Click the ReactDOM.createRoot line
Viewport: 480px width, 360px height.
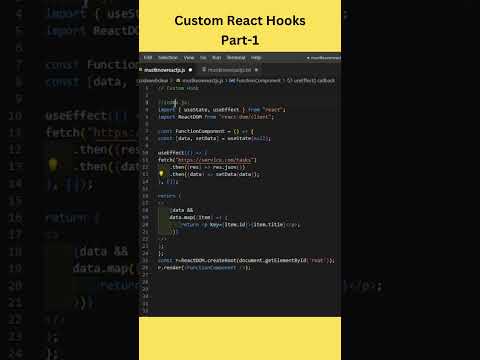coord(246,260)
